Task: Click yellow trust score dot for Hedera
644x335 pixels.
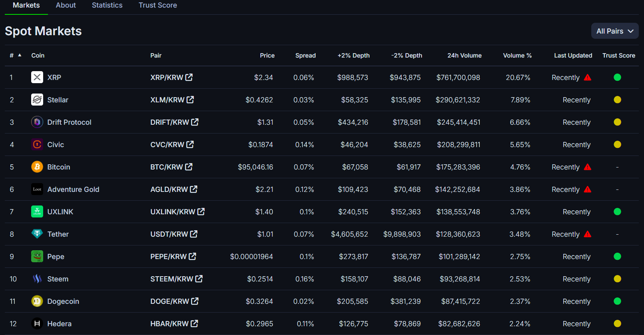Action: (617, 323)
